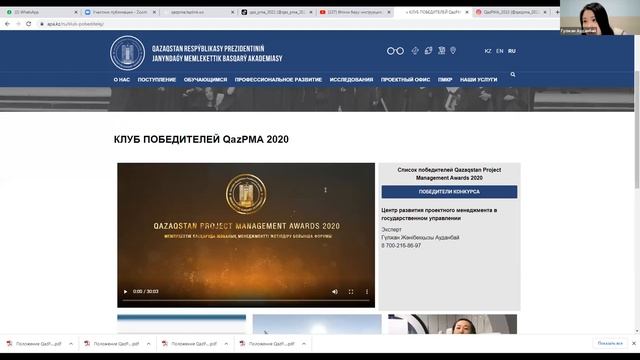Expand options for first downloaded PDF
This screenshot has height=360, width=640.
point(71,344)
